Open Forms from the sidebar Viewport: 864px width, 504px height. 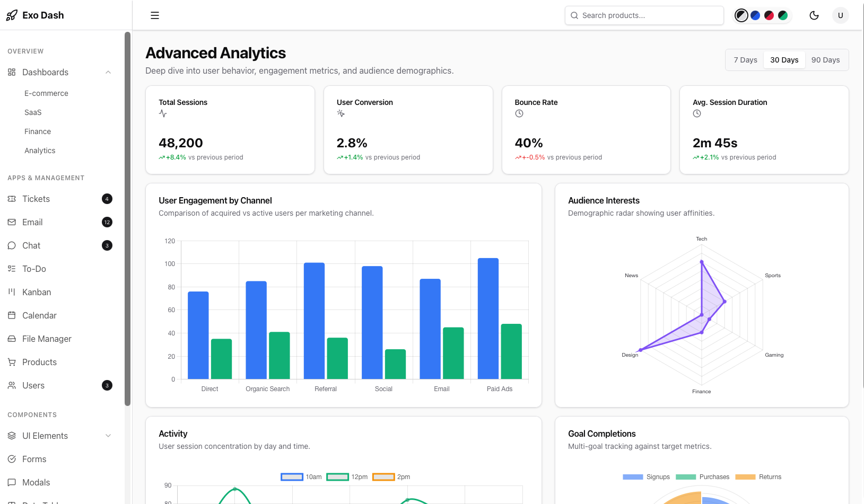pyautogui.click(x=34, y=459)
